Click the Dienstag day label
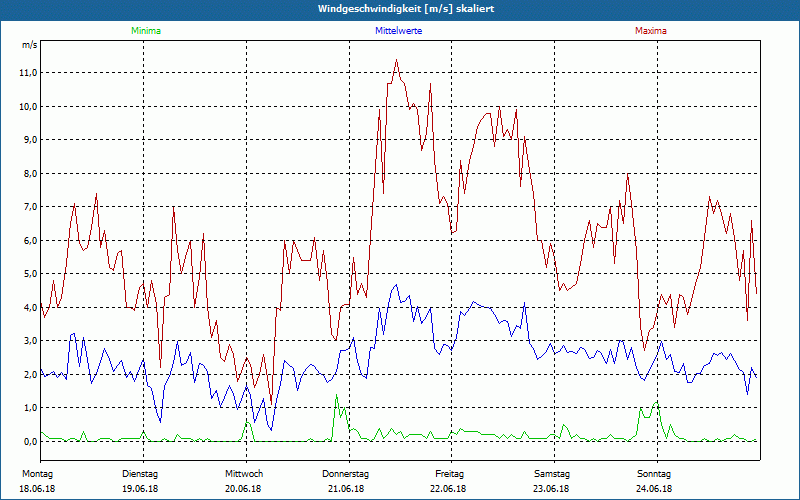 coord(140,474)
